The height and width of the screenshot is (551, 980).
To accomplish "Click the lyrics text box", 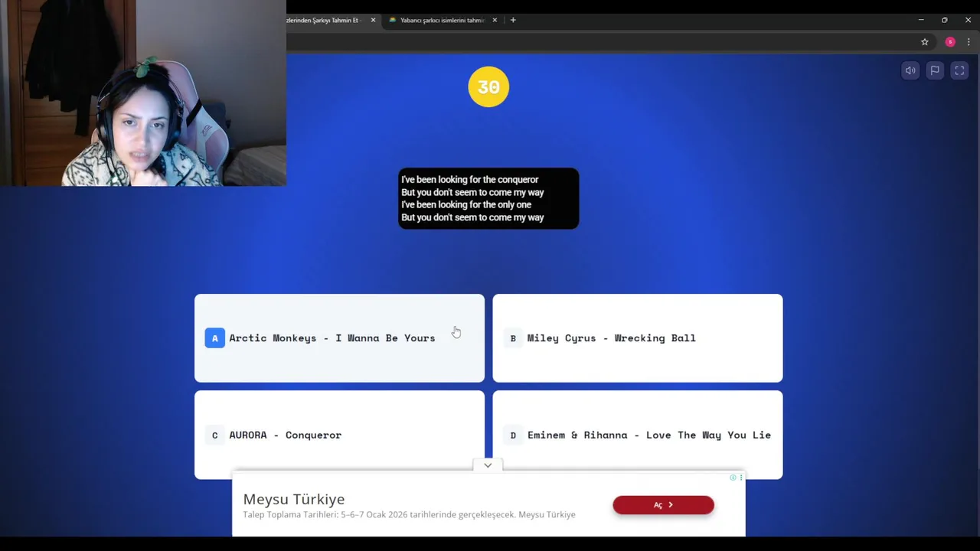I will [x=488, y=198].
